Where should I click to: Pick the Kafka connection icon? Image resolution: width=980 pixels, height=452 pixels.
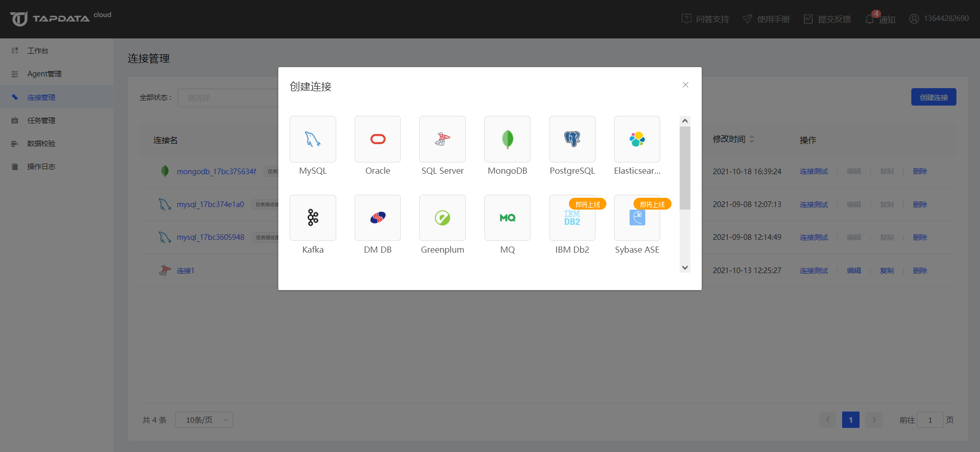point(313,218)
